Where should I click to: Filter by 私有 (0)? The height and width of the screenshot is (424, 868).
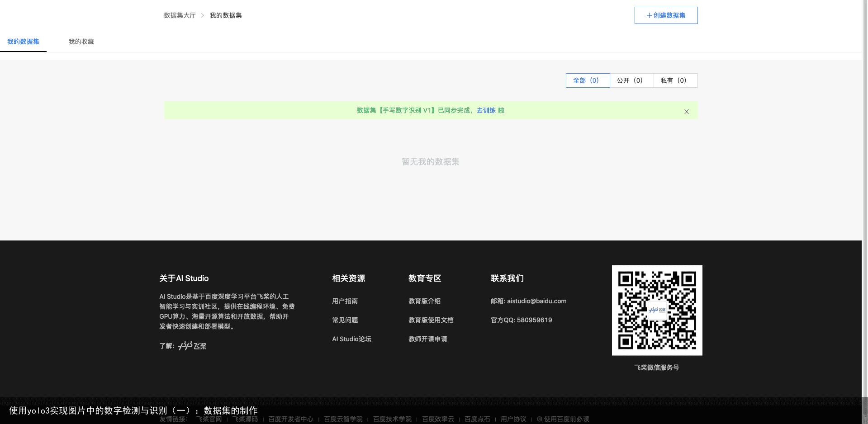pos(675,80)
